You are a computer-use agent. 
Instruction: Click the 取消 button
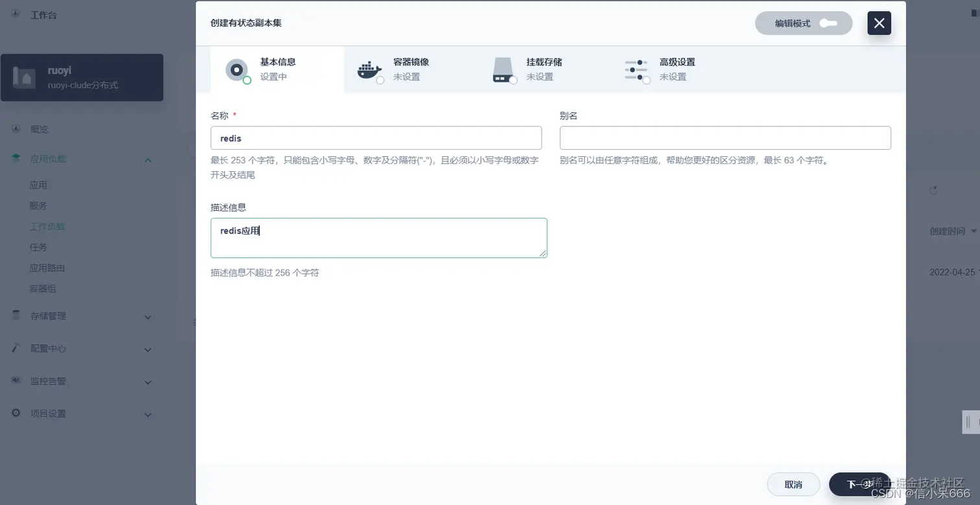(793, 484)
